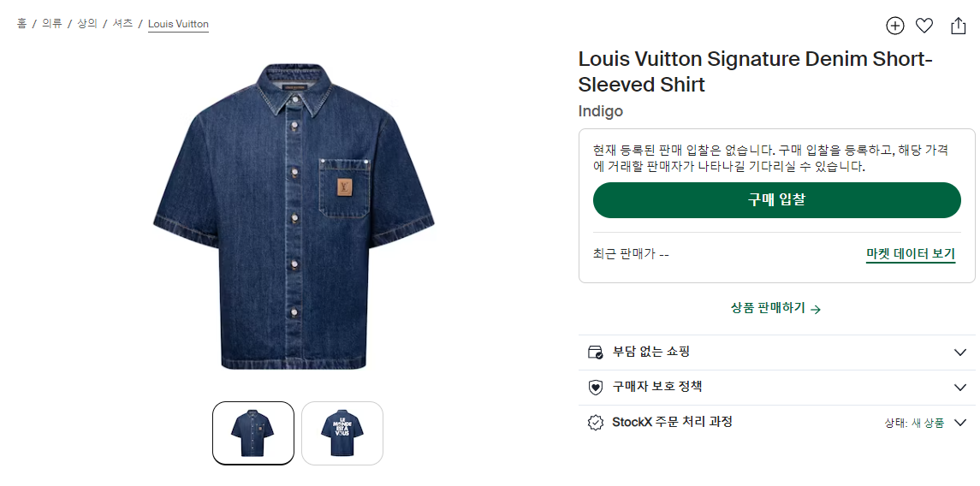Open Louis Vuitton brand breadcrumb link
Image resolution: width=980 pixels, height=486 pixels.
(178, 24)
